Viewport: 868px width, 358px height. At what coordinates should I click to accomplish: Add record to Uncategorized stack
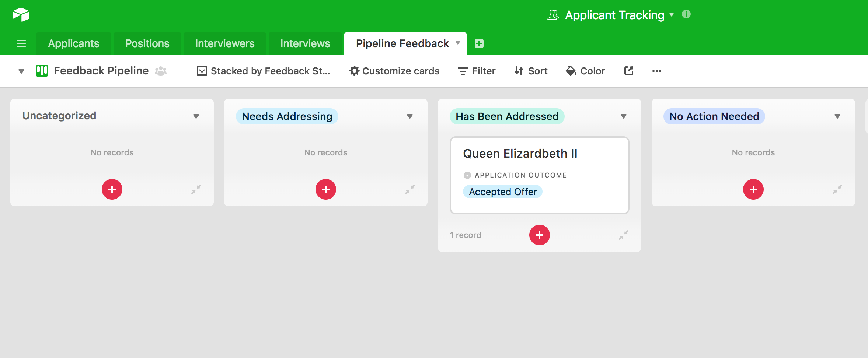coord(112,189)
